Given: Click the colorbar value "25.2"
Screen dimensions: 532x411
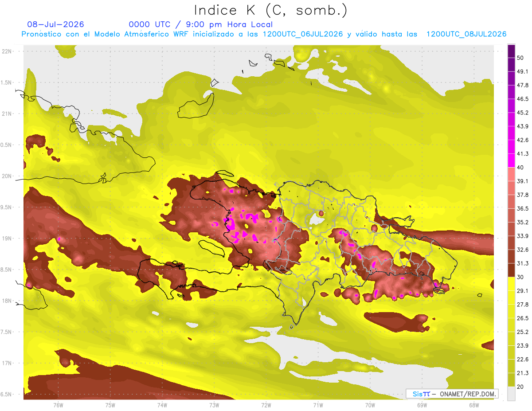Looking at the screenshot, I should (x=523, y=332).
